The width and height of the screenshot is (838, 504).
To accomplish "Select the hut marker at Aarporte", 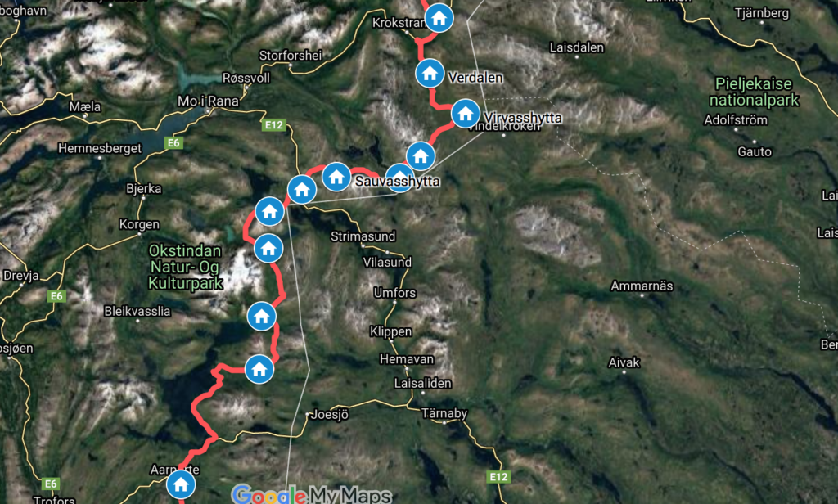I will [x=181, y=484].
